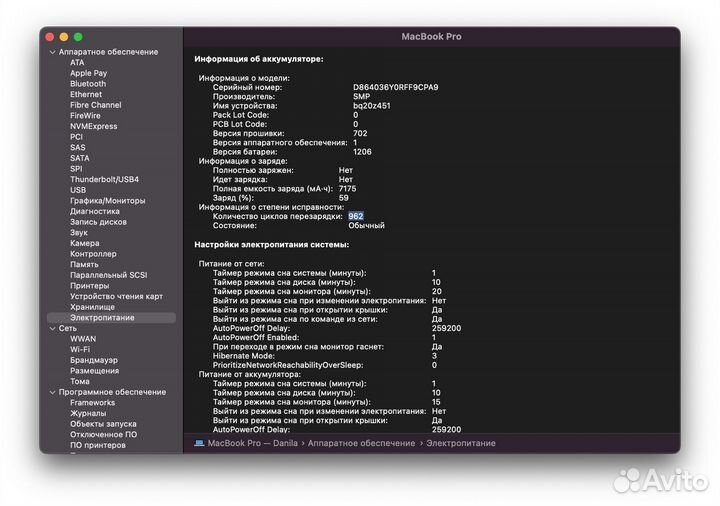This screenshot has width=720, height=506.
Task: Select ATA in sidebar
Action: point(77,62)
